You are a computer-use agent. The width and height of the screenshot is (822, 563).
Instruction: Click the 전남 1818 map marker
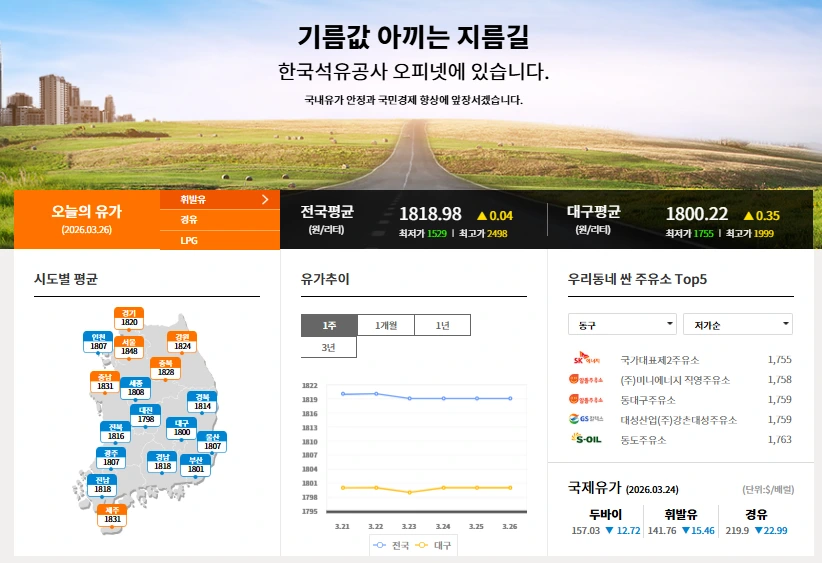(x=102, y=485)
